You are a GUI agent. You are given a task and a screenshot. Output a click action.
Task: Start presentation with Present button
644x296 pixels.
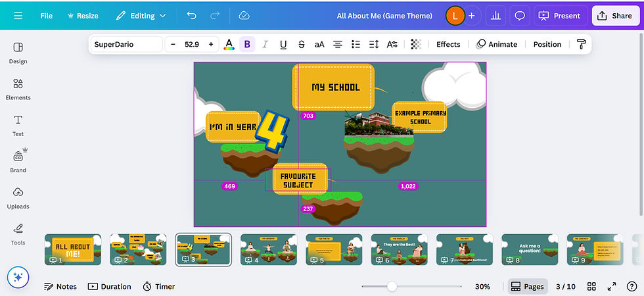tap(560, 16)
